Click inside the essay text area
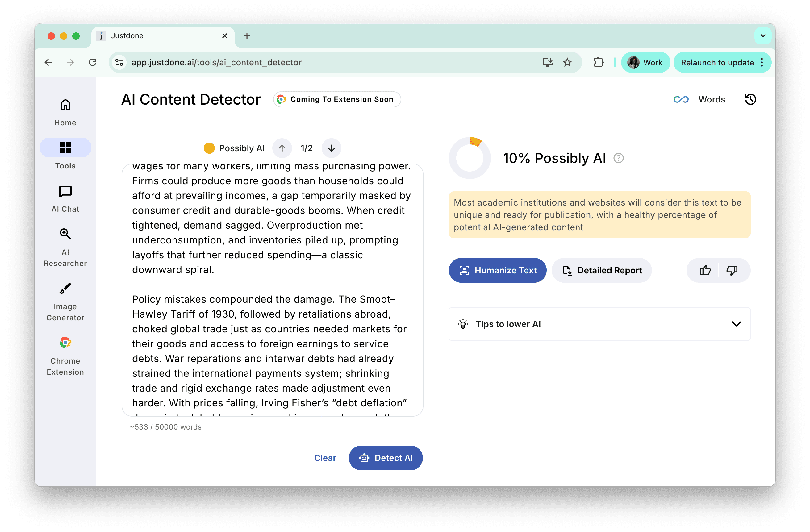This screenshot has height=532, width=810. (272, 289)
